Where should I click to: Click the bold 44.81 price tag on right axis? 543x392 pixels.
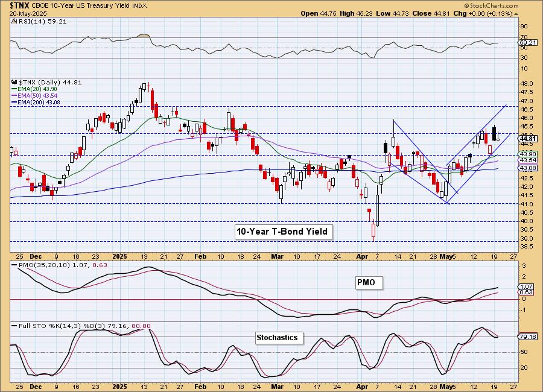point(528,139)
